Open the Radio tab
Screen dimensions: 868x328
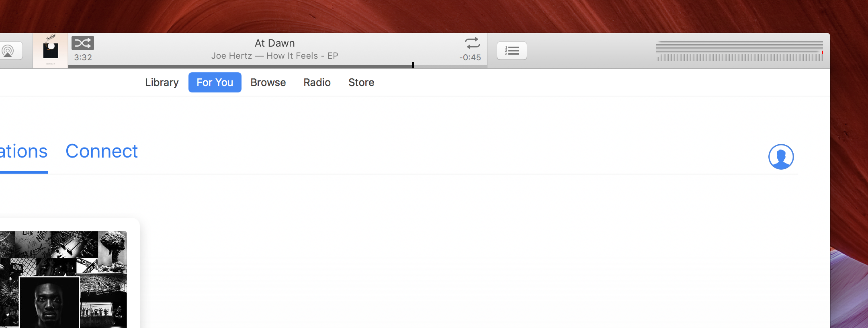[317, 82]
